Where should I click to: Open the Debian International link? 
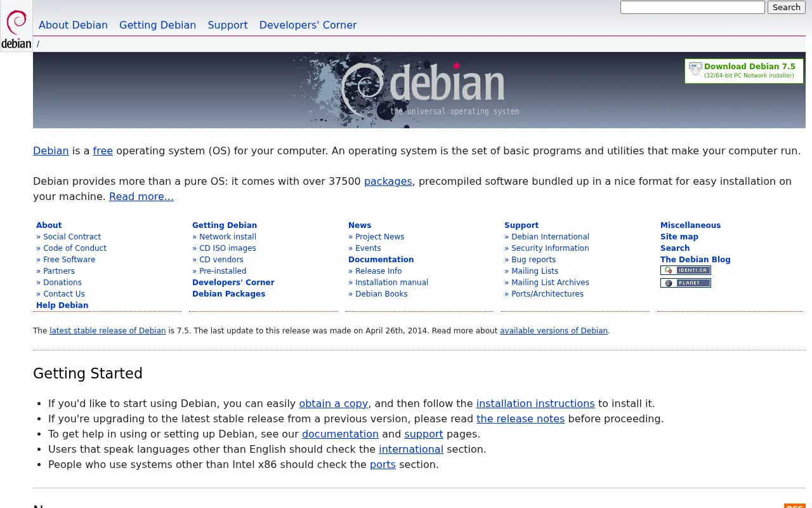pos(550,237)
